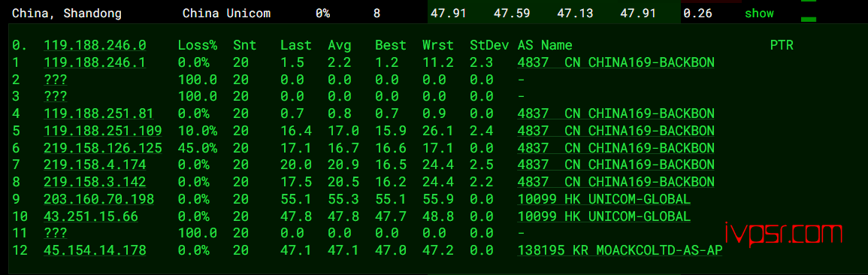
Task: Click the green "show" link
Action: 759,14
